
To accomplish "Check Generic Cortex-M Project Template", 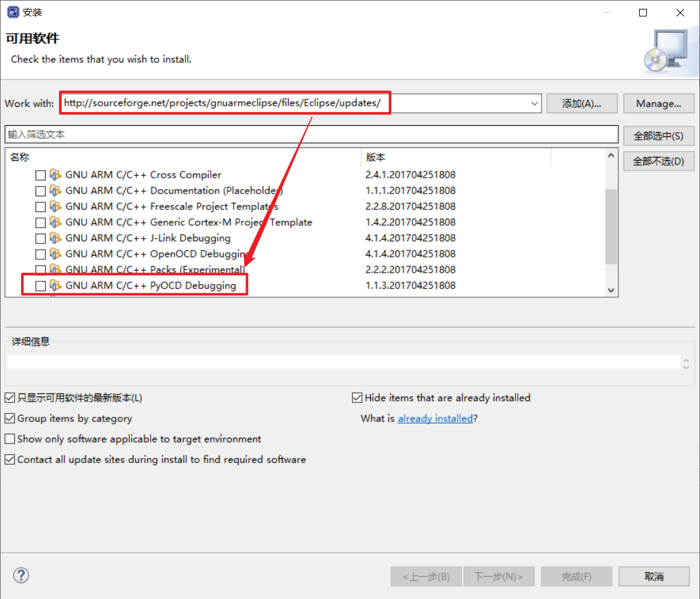I will click(41, 223).
